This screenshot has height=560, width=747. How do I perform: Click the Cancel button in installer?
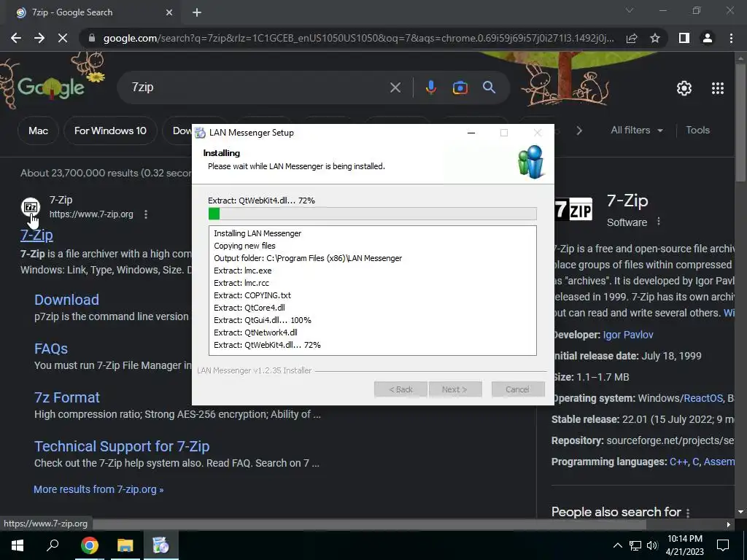click(x=518, y=389)
